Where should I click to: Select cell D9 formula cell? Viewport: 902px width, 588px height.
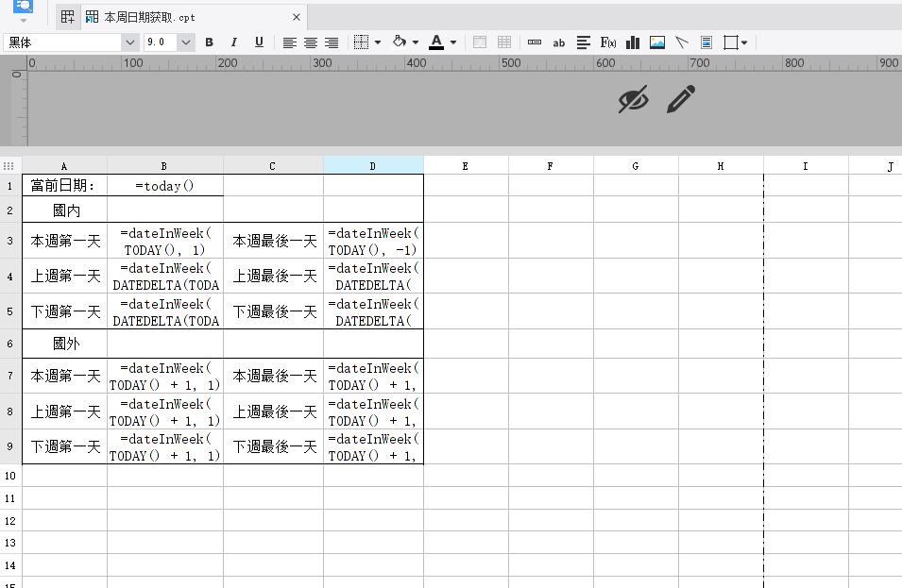(373, 446)
